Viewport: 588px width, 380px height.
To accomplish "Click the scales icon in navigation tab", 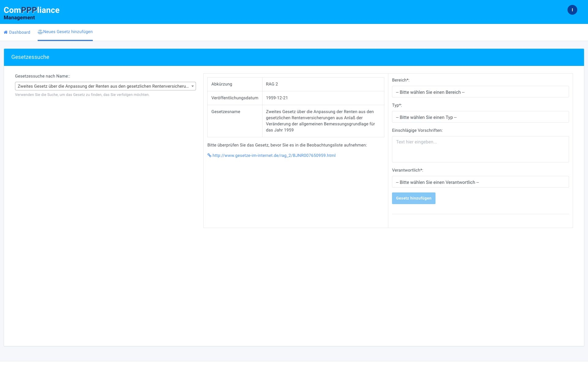I will click(40, 32).
